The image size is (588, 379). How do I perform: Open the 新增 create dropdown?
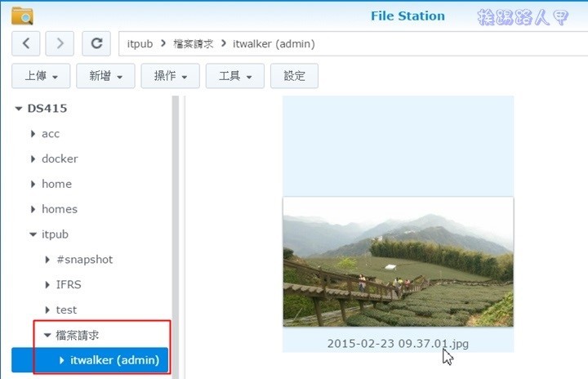click(105, 76)
